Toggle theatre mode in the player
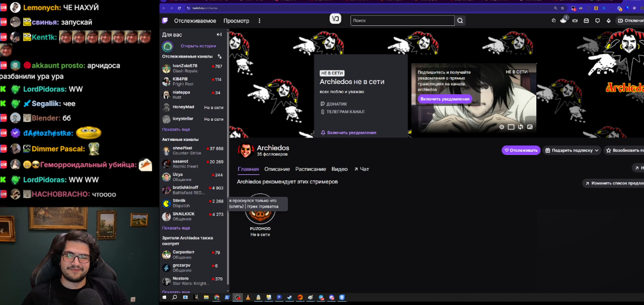This screenshot has height=305, width=644. coord(511,127)
